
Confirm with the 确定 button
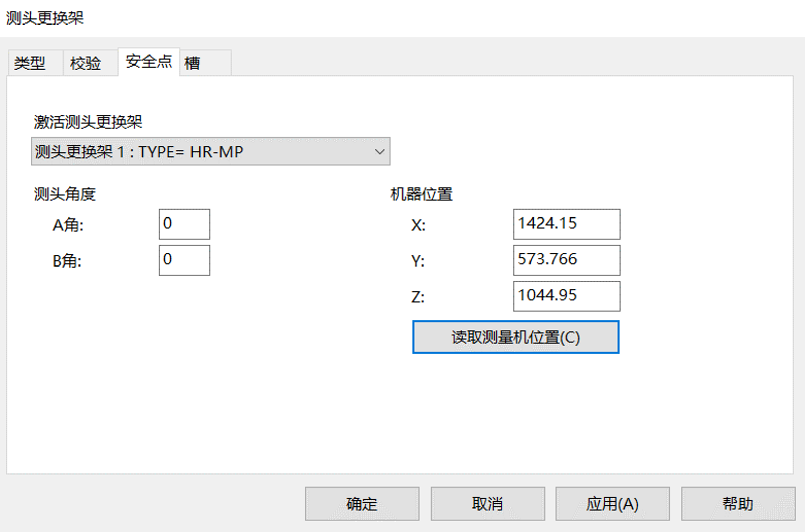[x=362, y=504]
